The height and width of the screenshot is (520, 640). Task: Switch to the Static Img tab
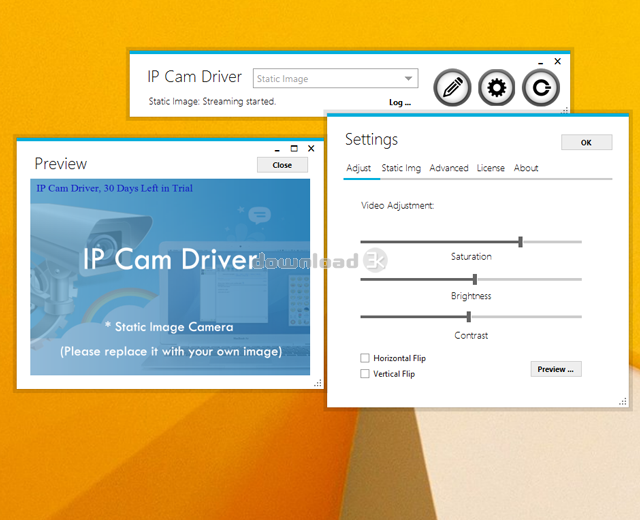click(x=401, y=168)
